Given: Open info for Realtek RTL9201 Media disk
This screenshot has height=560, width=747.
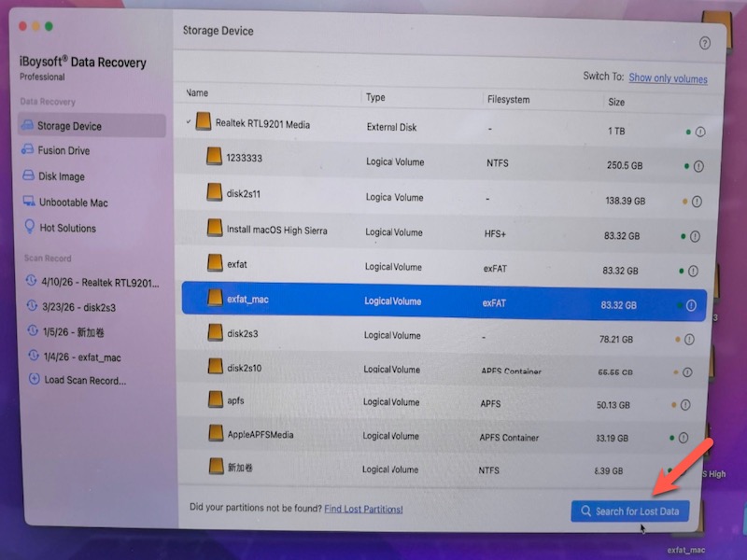Looking at the screenshot, I should click(699, 133).
